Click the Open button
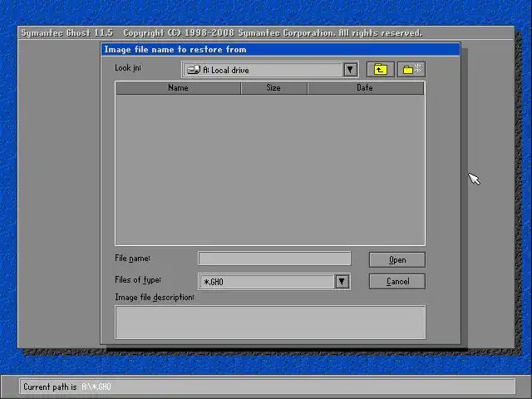 click(397, 260)
